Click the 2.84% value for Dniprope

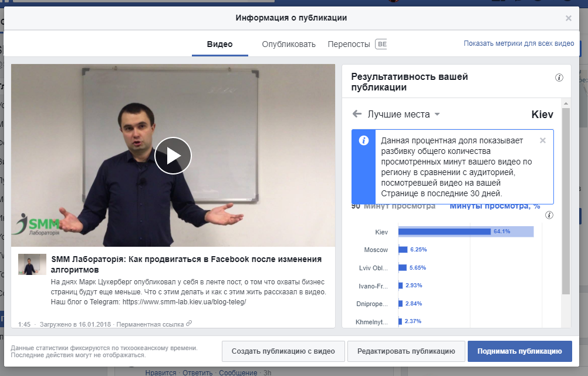click(414, 303)
